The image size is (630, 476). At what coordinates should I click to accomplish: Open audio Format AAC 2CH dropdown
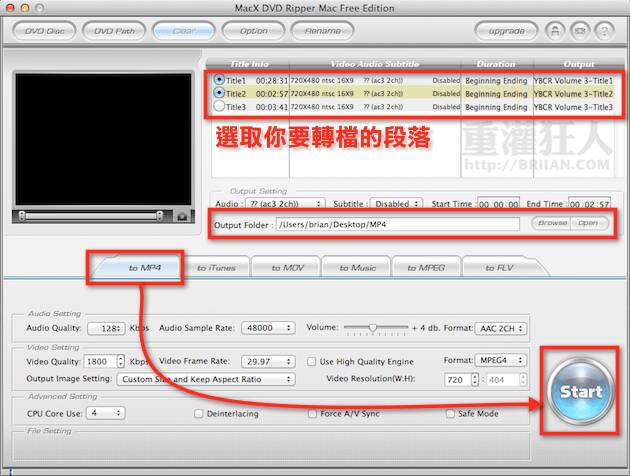pyautogui.click(x=501, y=328)
